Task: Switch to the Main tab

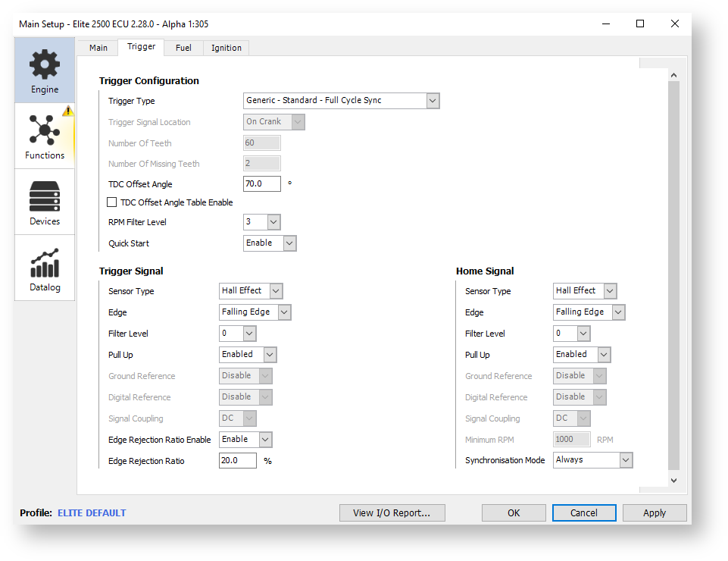Action: [98, 48]
